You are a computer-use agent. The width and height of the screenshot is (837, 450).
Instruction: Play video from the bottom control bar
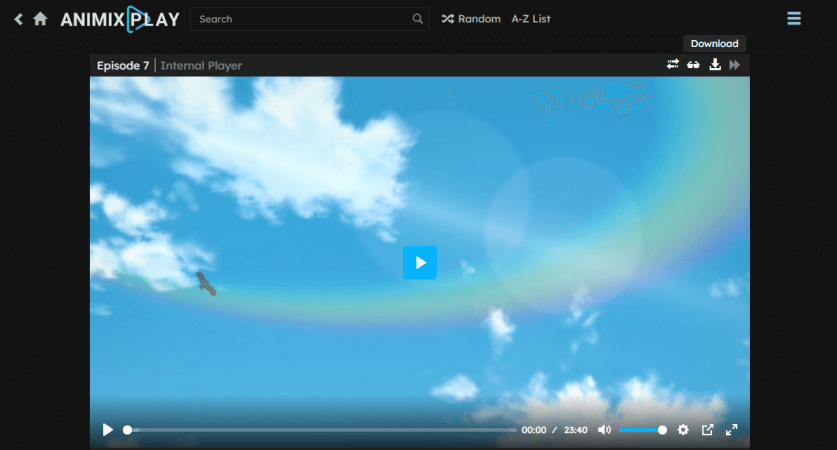tap(107, 430)
